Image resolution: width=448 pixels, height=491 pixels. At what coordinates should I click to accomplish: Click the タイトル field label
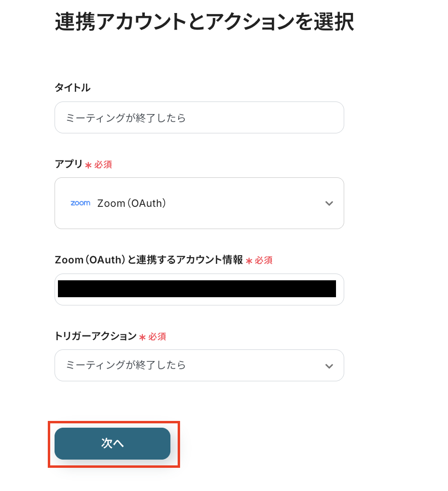(72, 88)
